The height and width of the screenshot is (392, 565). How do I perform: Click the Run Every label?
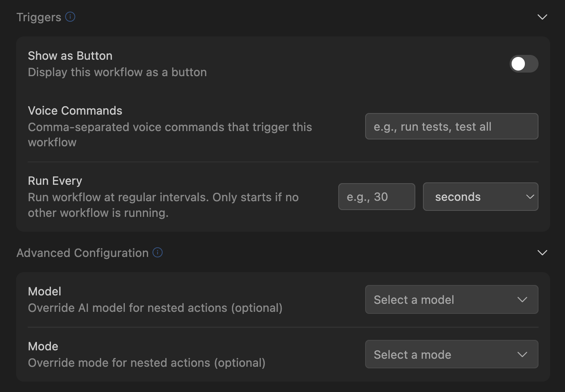(55, 181)
